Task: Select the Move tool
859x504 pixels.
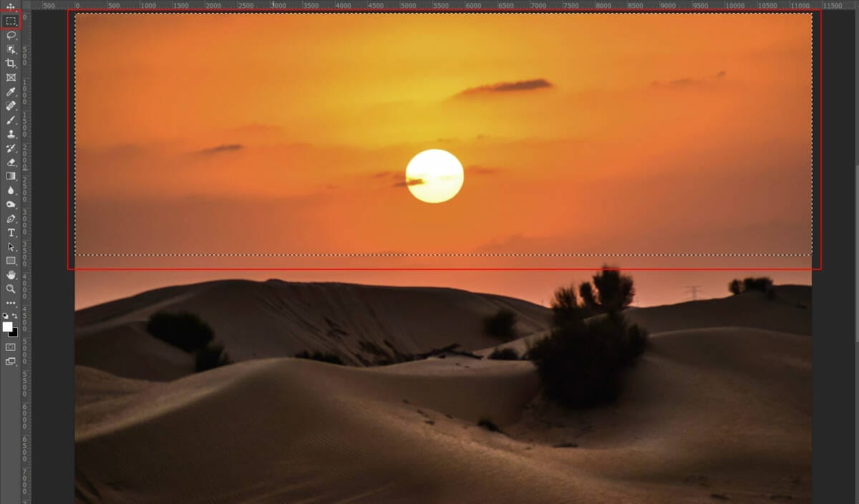Action: [x=11, y=6]
